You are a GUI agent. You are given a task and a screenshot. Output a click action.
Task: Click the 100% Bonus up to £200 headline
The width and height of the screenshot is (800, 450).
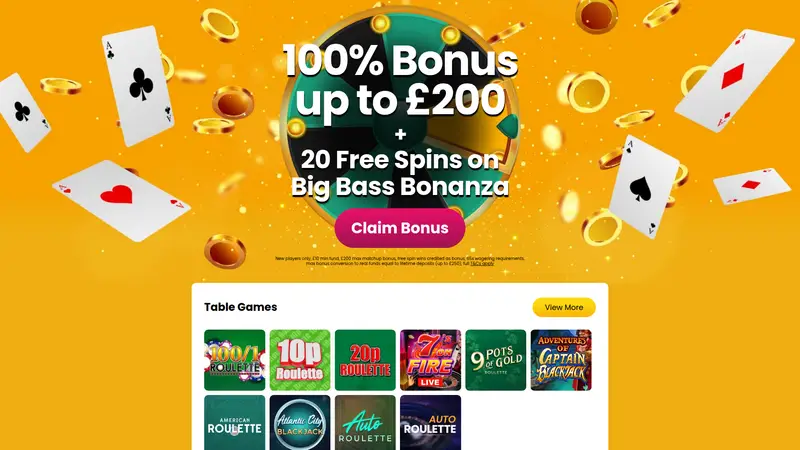tap(401, 81)
